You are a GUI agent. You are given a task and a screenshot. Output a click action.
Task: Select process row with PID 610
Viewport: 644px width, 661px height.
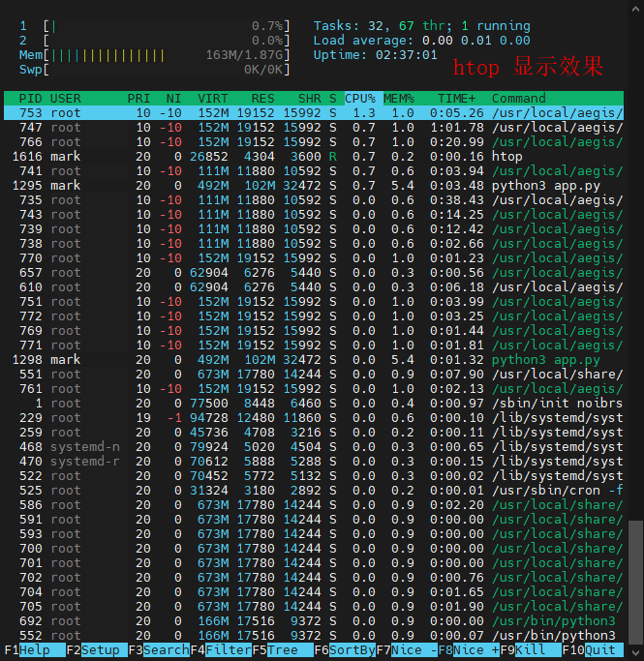[314, 287]
